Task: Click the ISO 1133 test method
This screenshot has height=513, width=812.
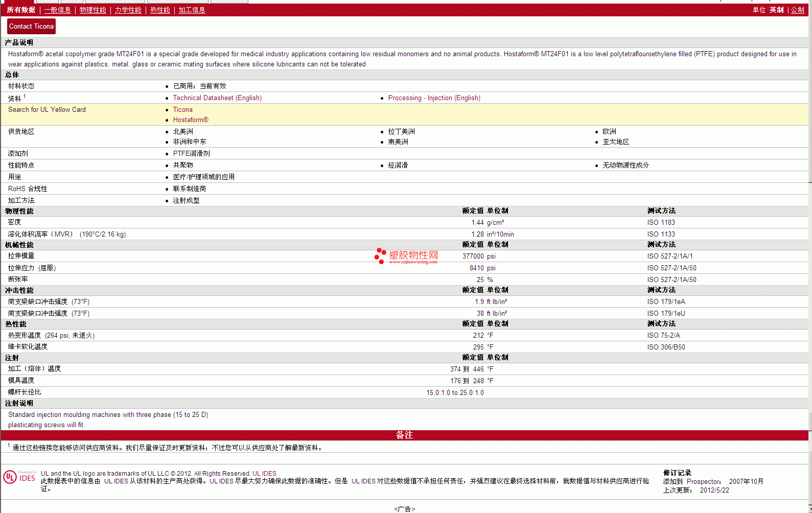Action: click(x=661, y=235)
